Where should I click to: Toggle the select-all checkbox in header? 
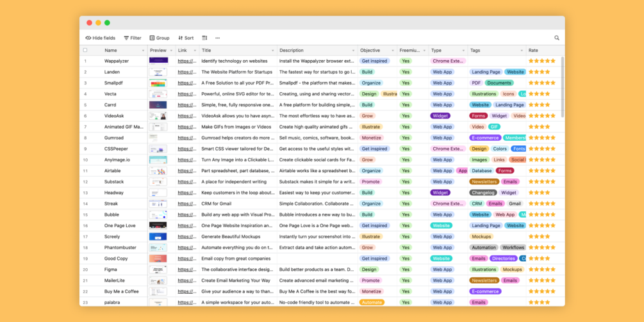click(85, 50)
